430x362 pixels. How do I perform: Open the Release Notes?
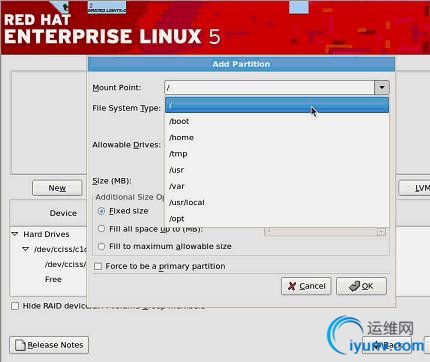49,345
